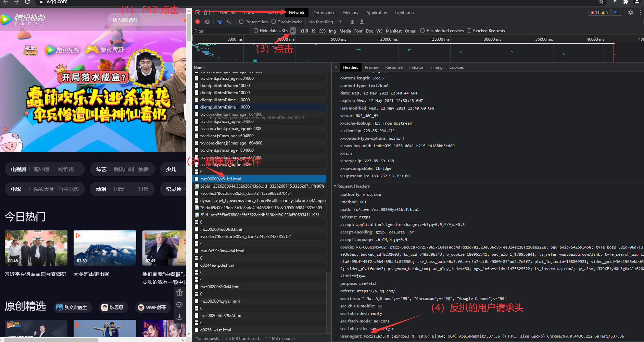The image size is (644, 342).
Task: Filter requests by Img type
Action: 332,31
